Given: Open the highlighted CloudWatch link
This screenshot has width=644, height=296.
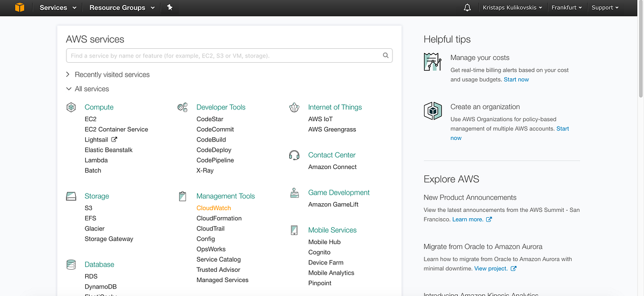Looking at the screenshot, I should click(x=214, y=208).
